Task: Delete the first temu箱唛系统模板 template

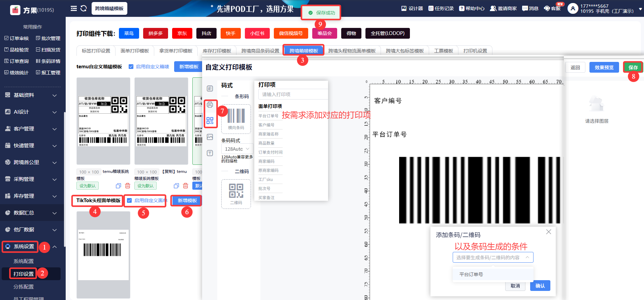Action: pos(128,186)
